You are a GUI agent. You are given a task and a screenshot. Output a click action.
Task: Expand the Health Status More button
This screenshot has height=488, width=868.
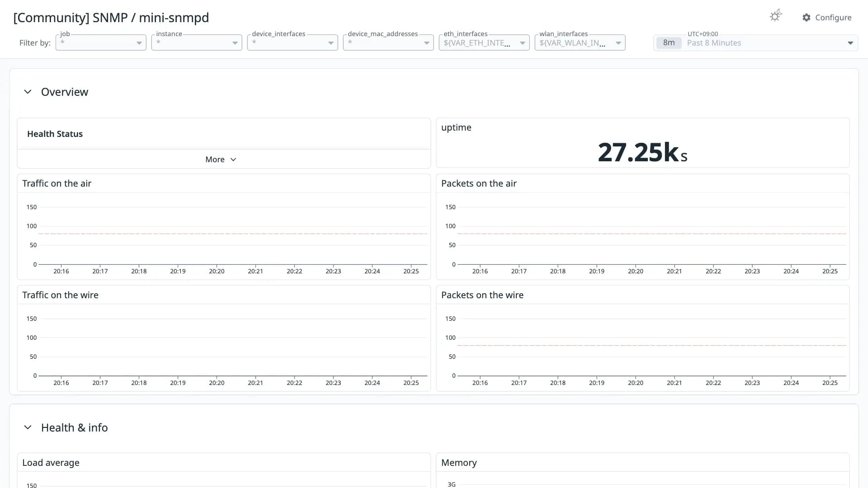point(221,160)
